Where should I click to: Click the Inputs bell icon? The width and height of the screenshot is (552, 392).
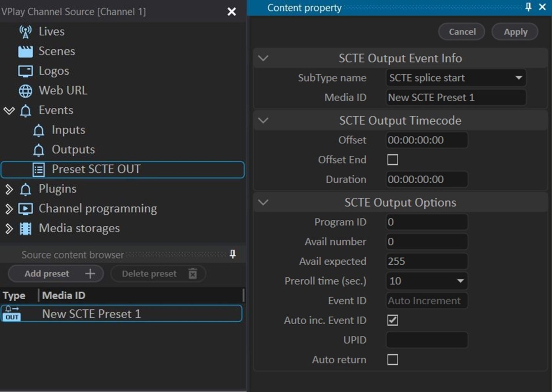38,130
